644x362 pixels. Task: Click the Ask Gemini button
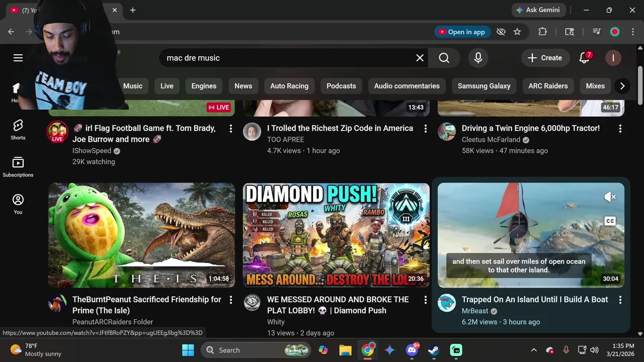point(538,10)
